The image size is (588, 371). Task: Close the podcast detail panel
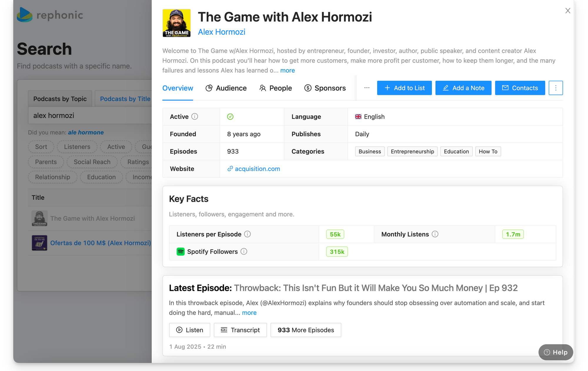coord(568,11)
